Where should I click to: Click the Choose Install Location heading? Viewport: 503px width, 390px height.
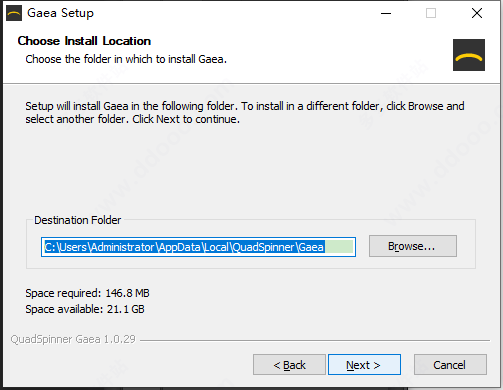pos(84,41)
